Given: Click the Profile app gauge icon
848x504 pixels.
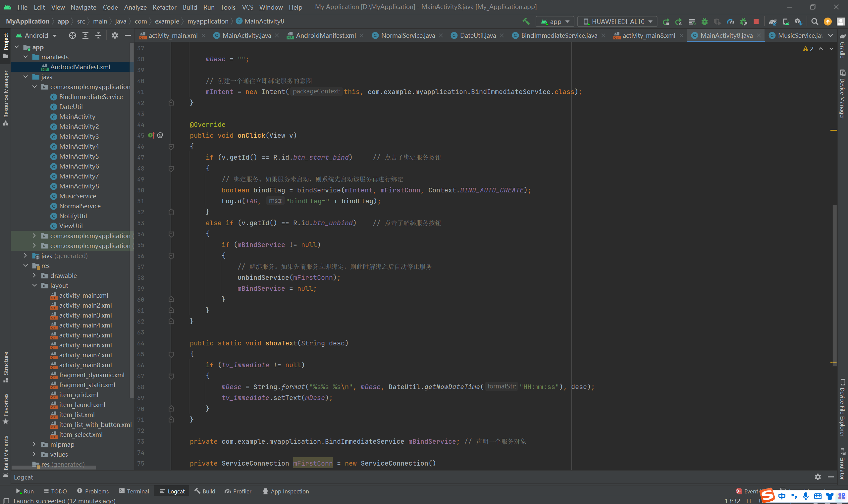Looking at the screenshot, I should [730, 22].
